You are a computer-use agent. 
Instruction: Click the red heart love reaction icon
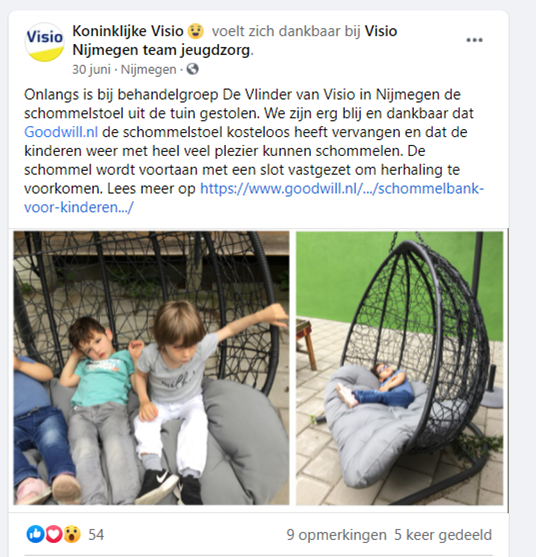tap(54, 534)
